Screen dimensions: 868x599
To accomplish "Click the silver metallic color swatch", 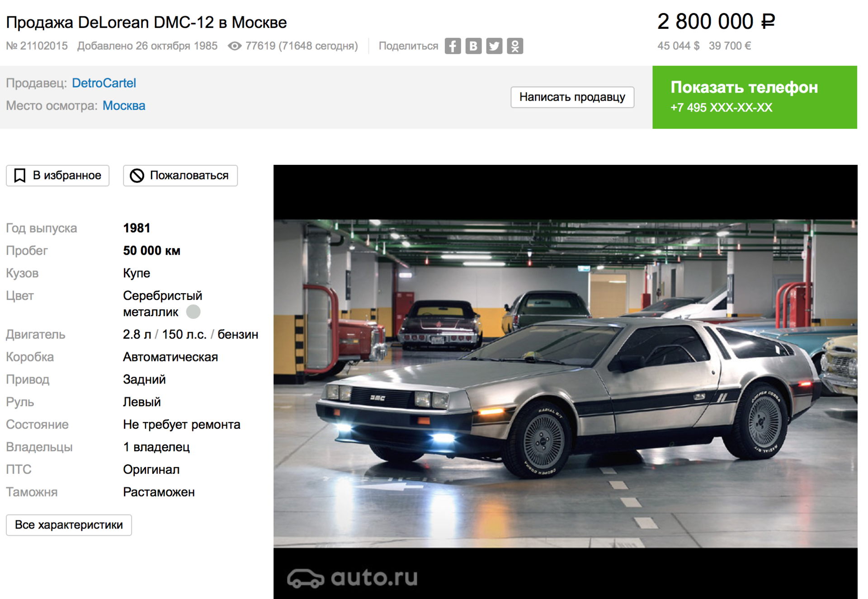I will click(x=193, y=312).
